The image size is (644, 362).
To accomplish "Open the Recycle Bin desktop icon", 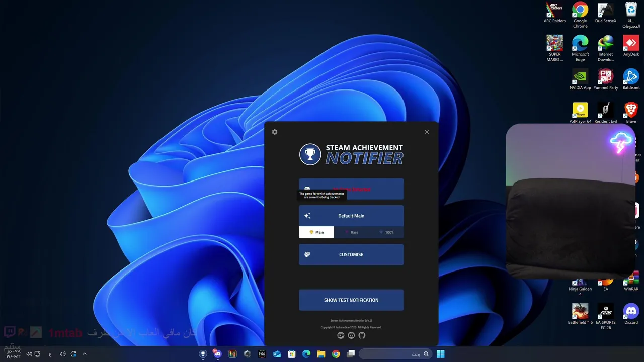I will click(631, 15).
